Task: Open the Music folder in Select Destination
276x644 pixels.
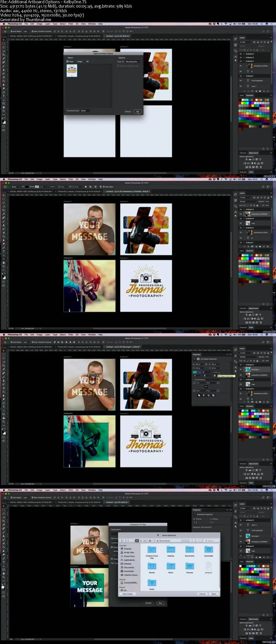Action: pos(171,566)
